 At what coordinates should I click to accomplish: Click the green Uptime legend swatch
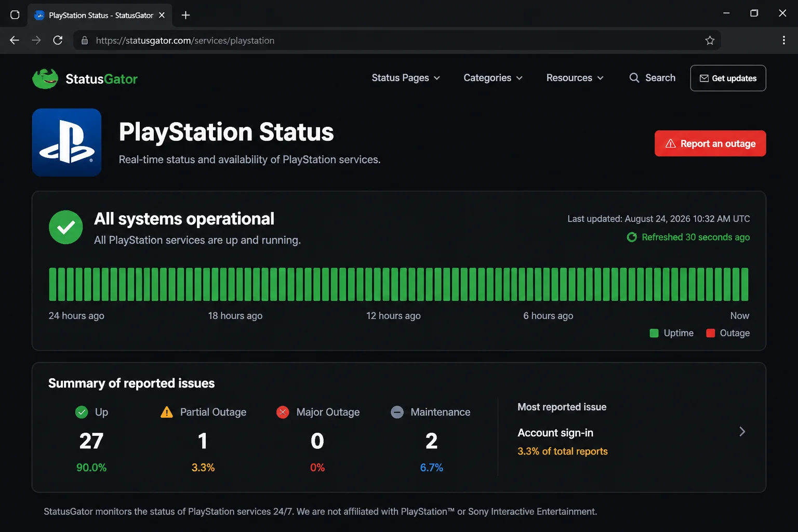pos(654,333)
